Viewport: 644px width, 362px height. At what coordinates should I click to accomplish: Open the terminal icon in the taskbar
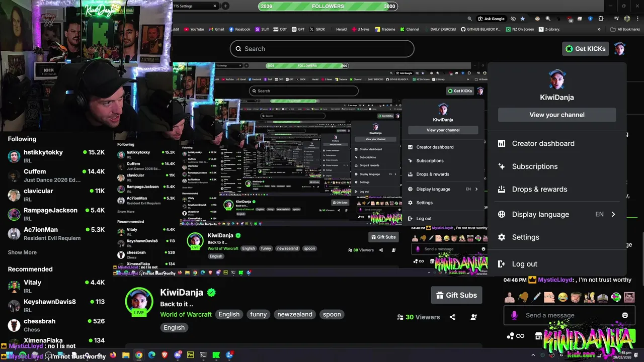(x=203, y=355)
